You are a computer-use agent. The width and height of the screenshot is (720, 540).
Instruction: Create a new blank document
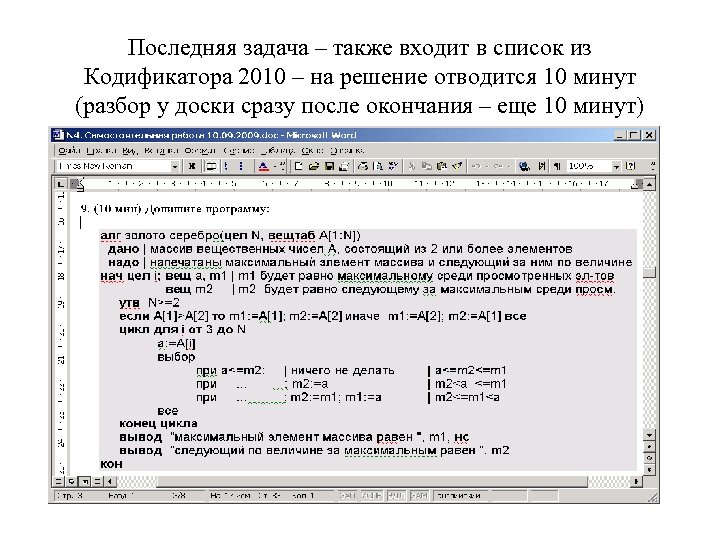pos(298,166)
